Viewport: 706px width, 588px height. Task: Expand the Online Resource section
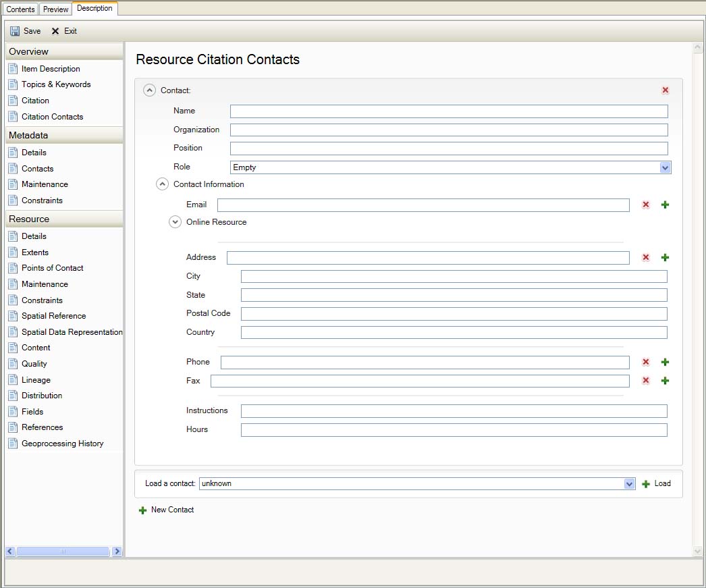click(175, 222)
